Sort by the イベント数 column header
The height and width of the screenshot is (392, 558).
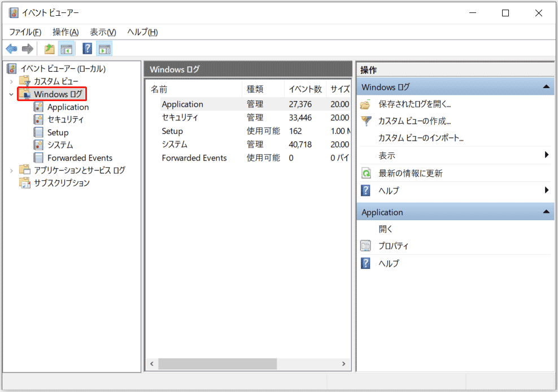coord(306,89)
